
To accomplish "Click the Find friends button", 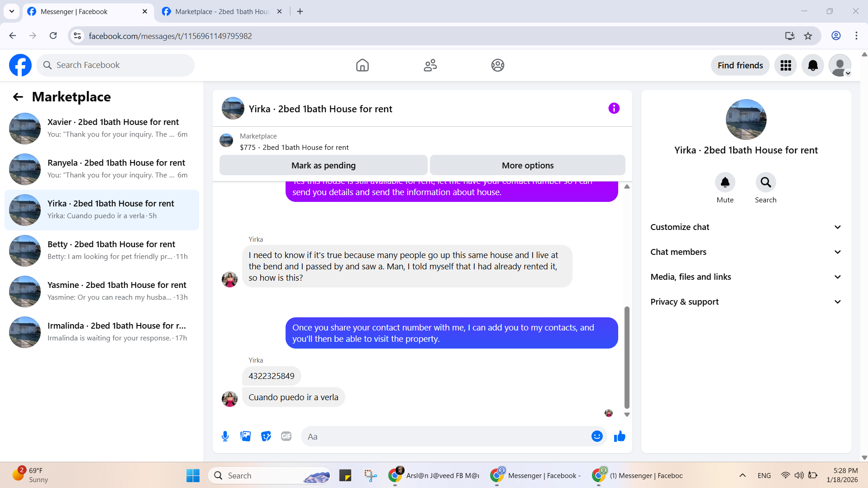I will [x=740, y=65].
